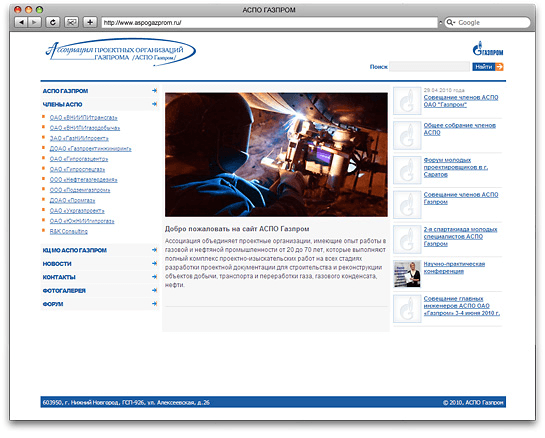Open the R&K Consulting member link
Image resolution: width=545 pixels, height=438 pixels.
pyautogui.click(x=68, y=232)
